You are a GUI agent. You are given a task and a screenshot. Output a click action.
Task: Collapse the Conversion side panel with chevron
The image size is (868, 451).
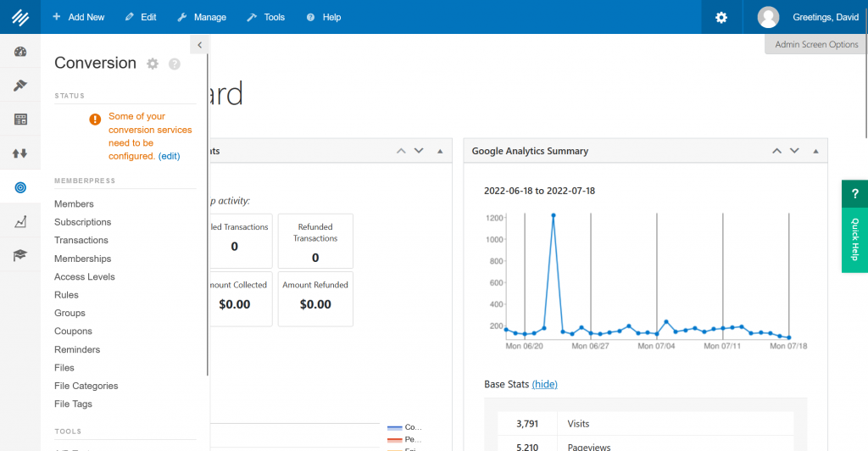pyautogui.click(x=199, y=45)
